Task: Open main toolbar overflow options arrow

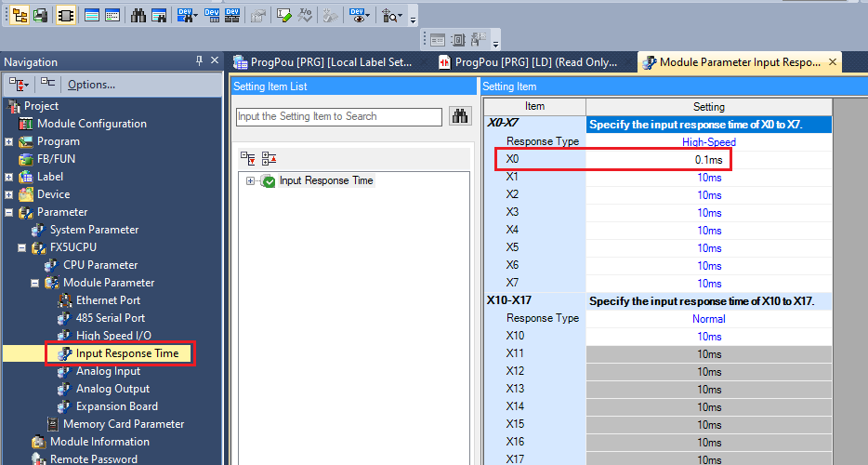Action: (413, 20)
